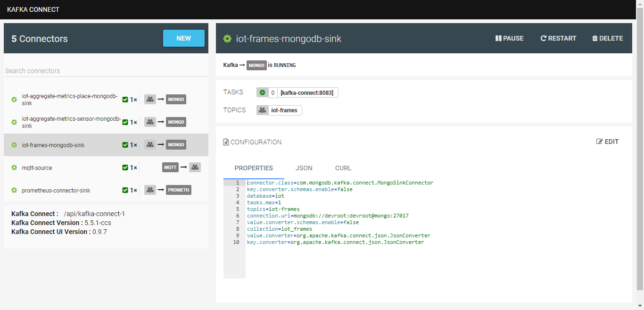Click Kafka icon in prometheus-connector-sink row
This screenshot has height=310, width=644.
[150, 190]
